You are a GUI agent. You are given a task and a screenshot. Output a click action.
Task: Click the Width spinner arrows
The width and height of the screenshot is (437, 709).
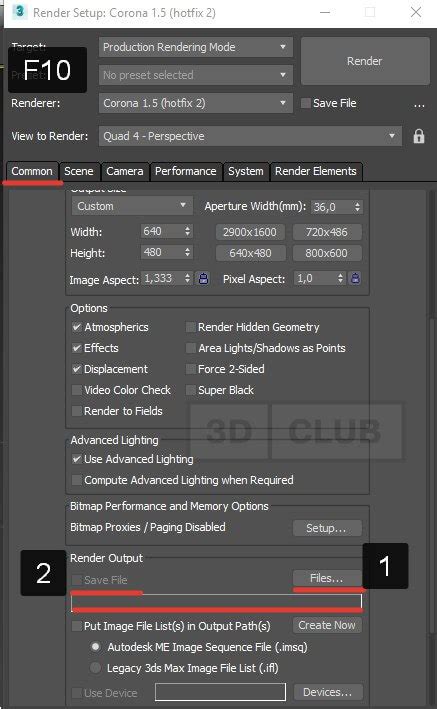tap(187, 231)
